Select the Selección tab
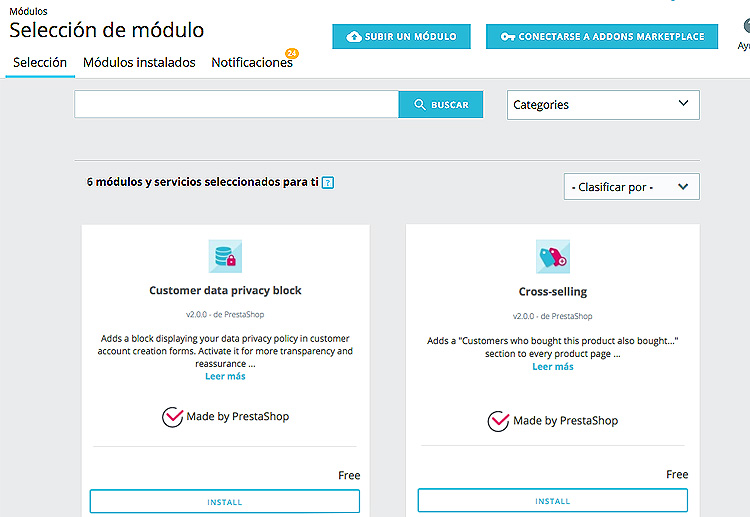750x517 pixels. tap(40, 63)
